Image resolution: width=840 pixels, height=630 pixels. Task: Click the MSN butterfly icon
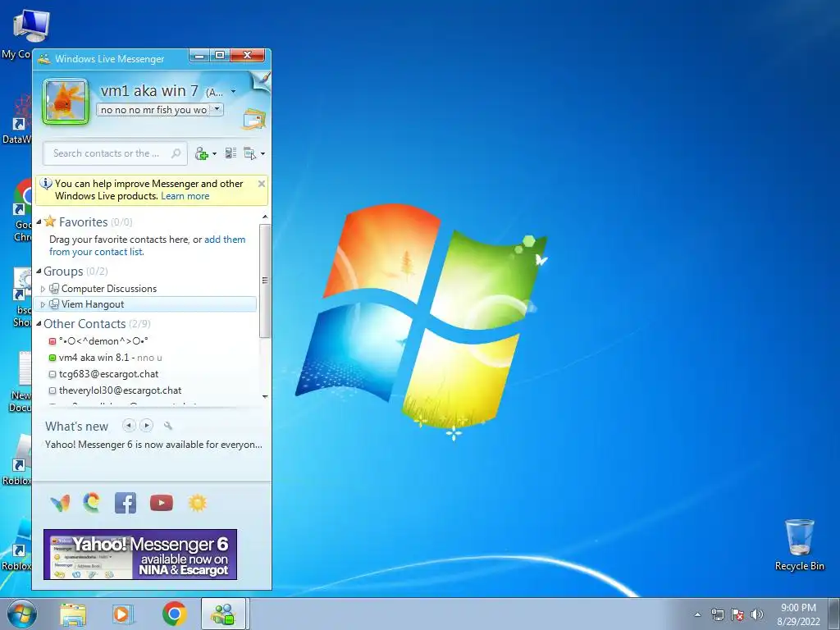[60, 503]
